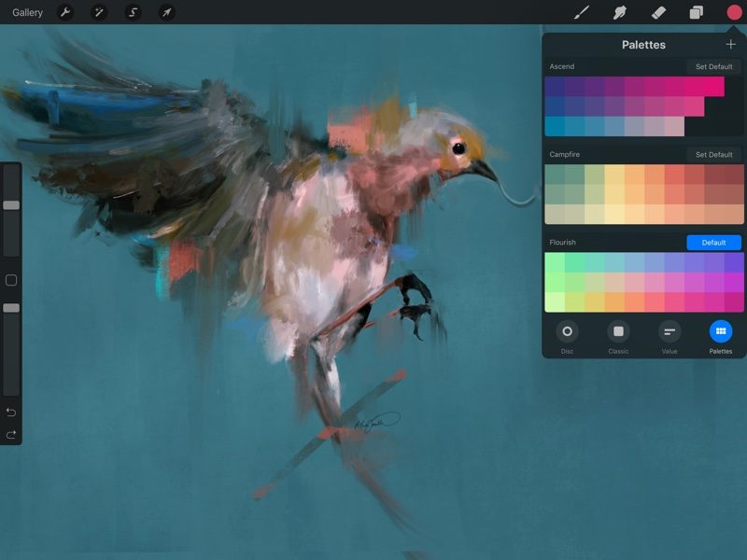Create a new palette with the plus icon
Viewport: 747px width, 560px height.
(731, 44)
